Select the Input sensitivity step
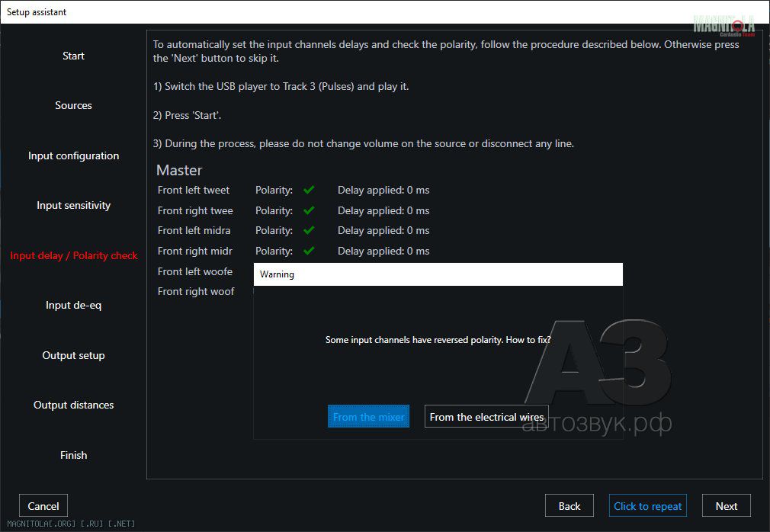This screenshot has height=532, width=770. pos(73,205)
